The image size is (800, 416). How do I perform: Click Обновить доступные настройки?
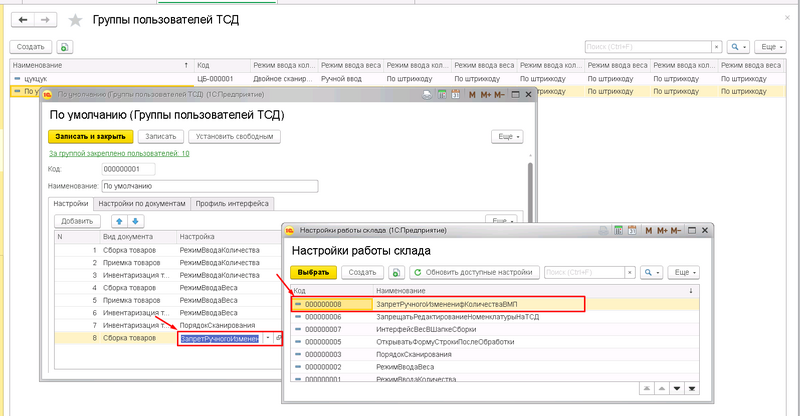pos(474,273)
